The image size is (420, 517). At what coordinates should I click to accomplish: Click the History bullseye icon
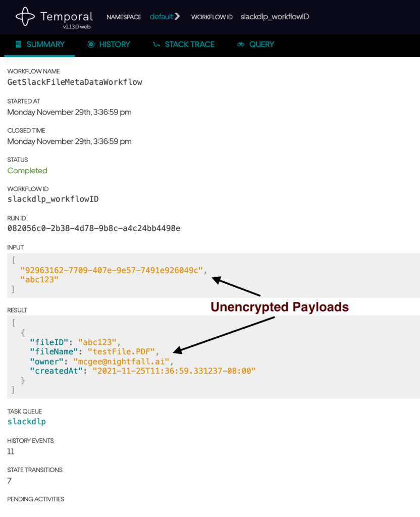tap(91, 44)
